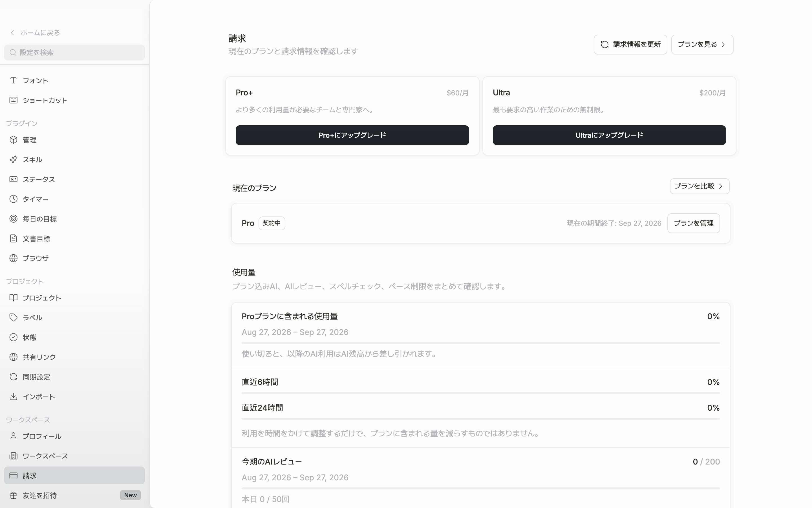This screenshot has height=508, width=812.
Task: Click the $200/月 price text
Action: 712,93
